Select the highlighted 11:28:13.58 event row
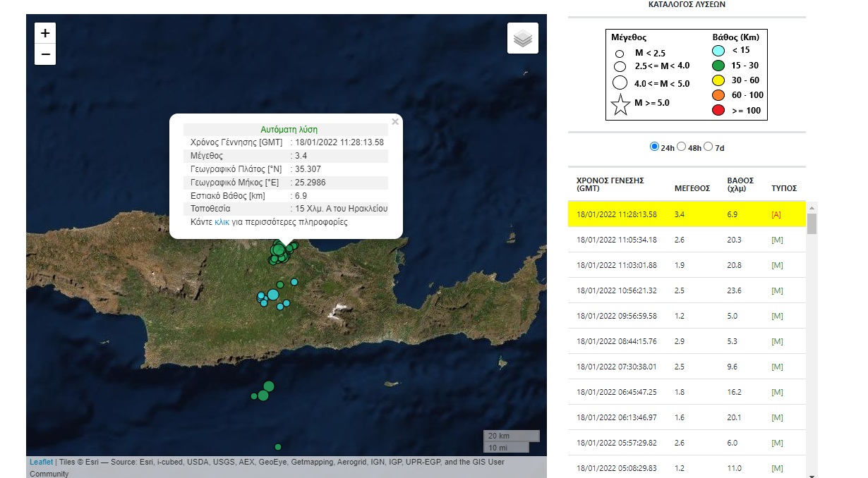 [687, 214]
